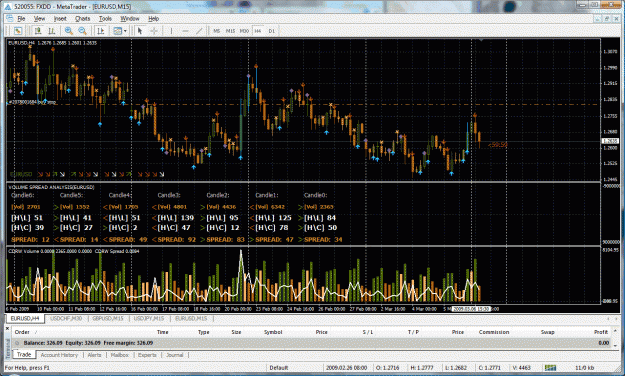The image size is (625, 376).
Task: Select the USDCHF,M30 chart tab
Action: (x=66, y=319)
